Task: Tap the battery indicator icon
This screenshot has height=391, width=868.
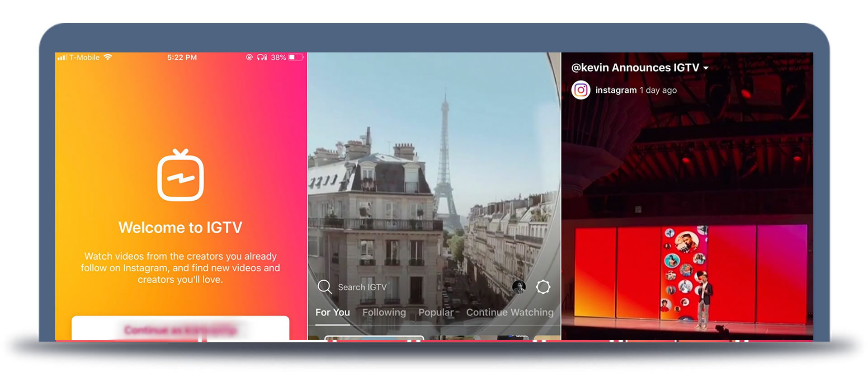Action: (x=296, y=57)
